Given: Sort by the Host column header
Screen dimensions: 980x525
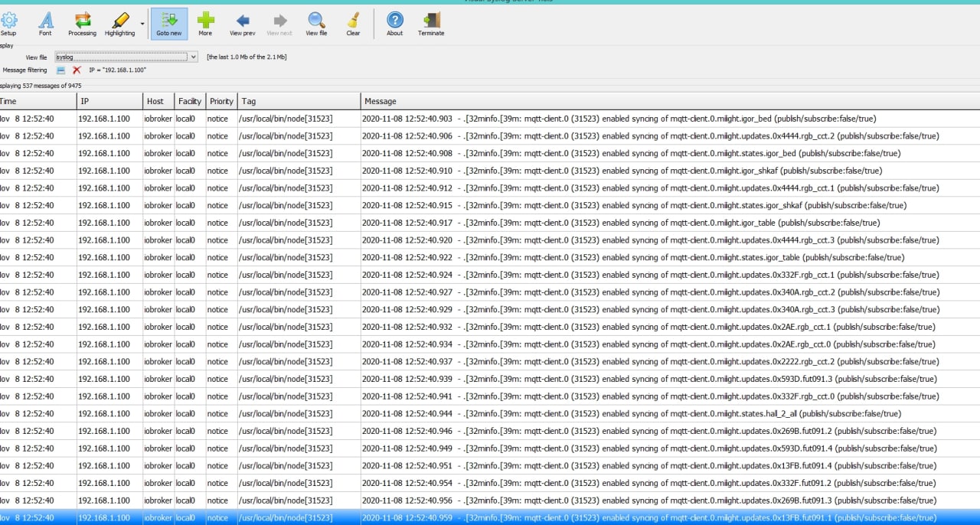Looking at the screenshot, I should coord(158,101).
